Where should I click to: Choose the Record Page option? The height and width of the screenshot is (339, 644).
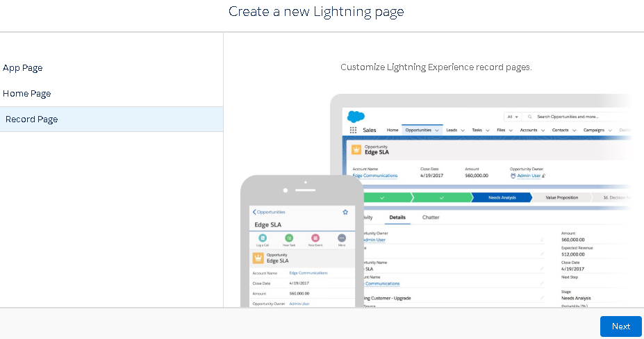tap(32, 119)
